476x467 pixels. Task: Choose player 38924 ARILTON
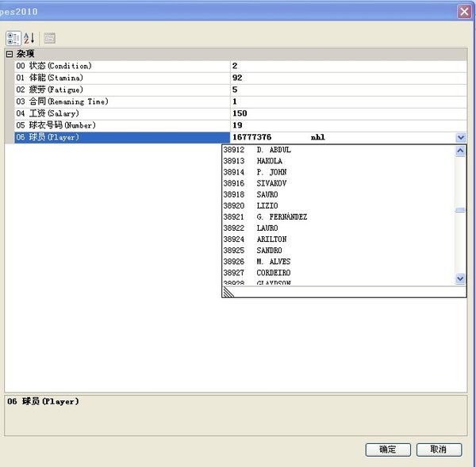click(x=339, y=239)
